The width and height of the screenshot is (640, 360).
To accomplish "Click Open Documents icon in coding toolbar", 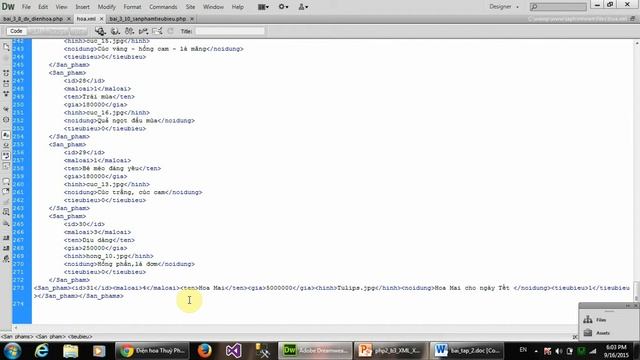I will click(6, 47).
